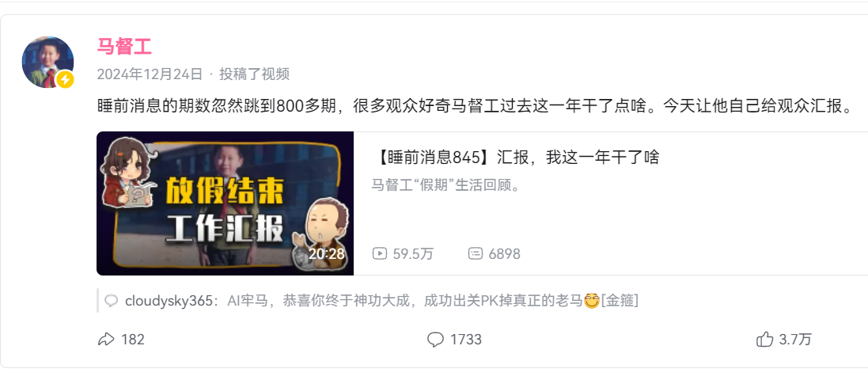Like the post with the thumbs-up icon
Screen dimensions: 868x380
(x=764, y=339)
